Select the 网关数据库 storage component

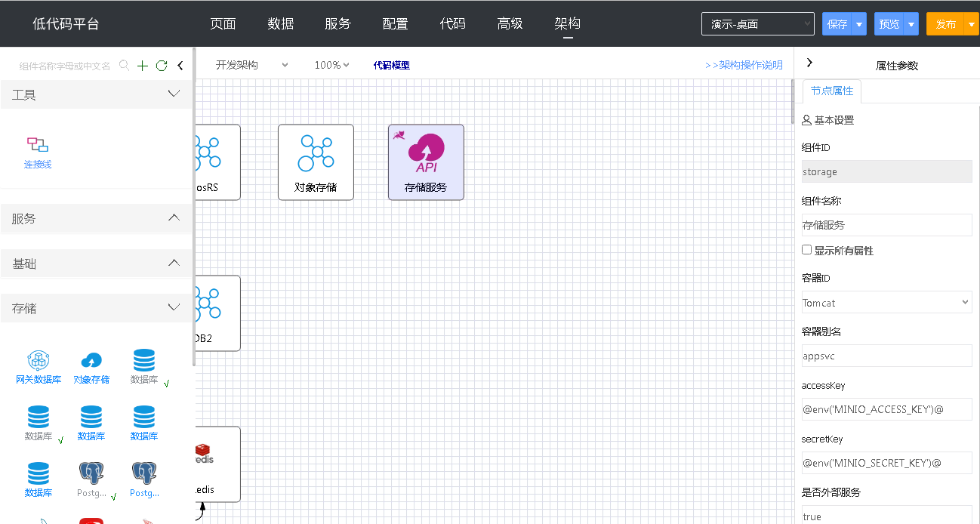[39, 368]
